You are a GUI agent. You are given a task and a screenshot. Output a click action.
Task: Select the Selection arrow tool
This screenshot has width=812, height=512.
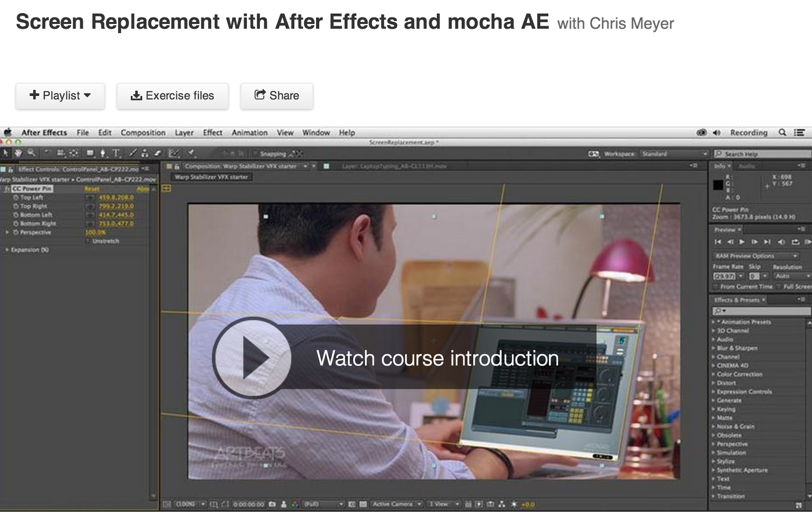6,153
